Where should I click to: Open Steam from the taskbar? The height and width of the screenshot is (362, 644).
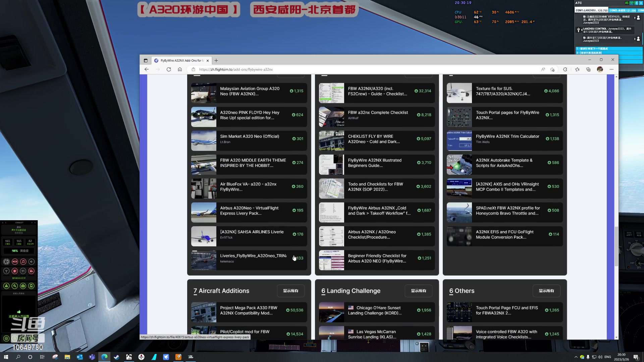pos(116,357)
